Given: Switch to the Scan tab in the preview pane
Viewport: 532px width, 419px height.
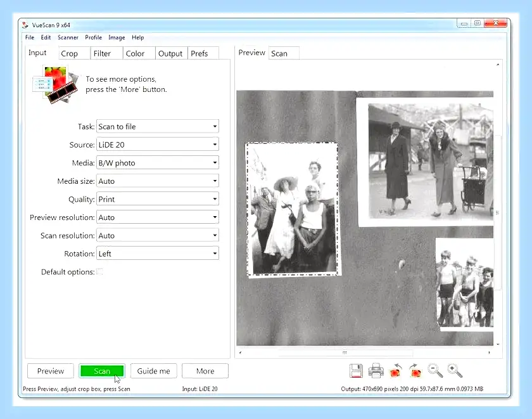Looking at the screenshot, I should [284, 53].
